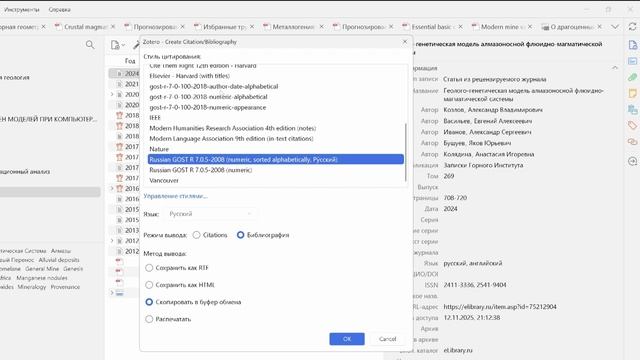Viewport: 640px width, 360px height.
Task: Click the item icon in the 2021 row
Action: [x=119, y=84]
